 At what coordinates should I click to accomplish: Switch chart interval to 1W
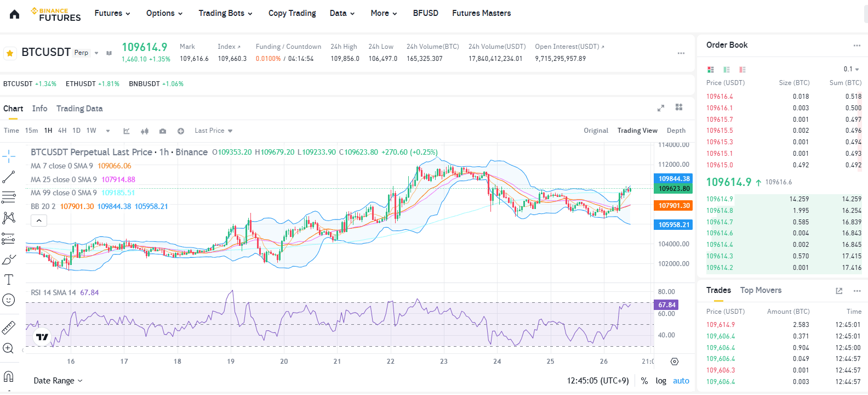(91, 131)
